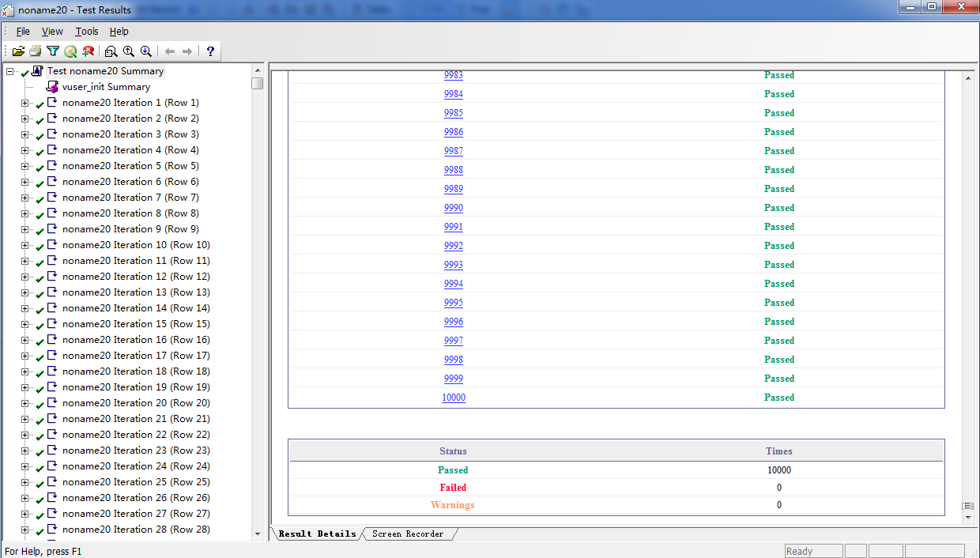Click tree pane scrollbar down arrow
This screenshot has width=980, height=558.
258,534
